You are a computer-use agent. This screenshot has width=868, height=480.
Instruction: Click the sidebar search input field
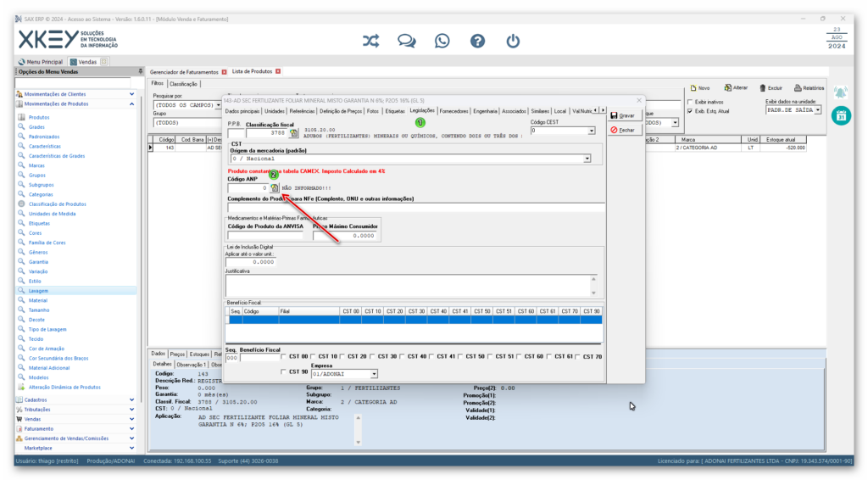pos(73,83)
